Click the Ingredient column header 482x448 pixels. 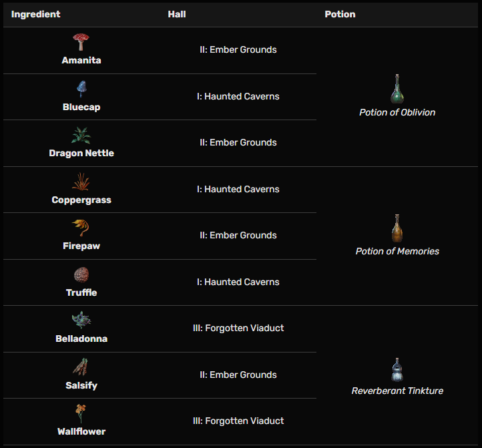coord(35,14)
